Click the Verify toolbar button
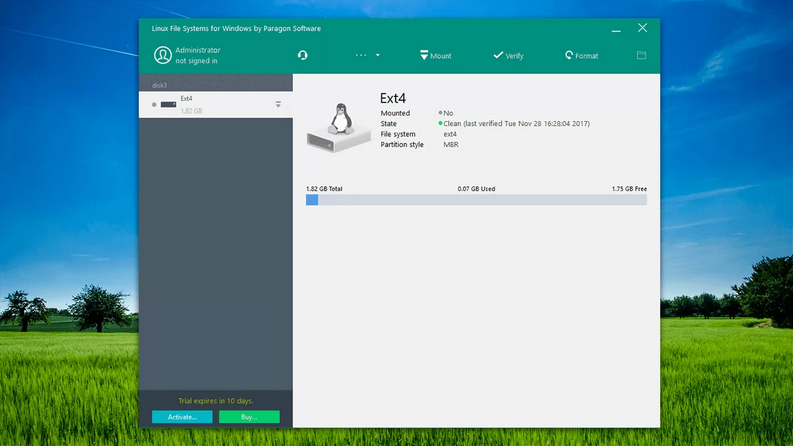Viewport: 793px width, 446px height. (508, 56)
